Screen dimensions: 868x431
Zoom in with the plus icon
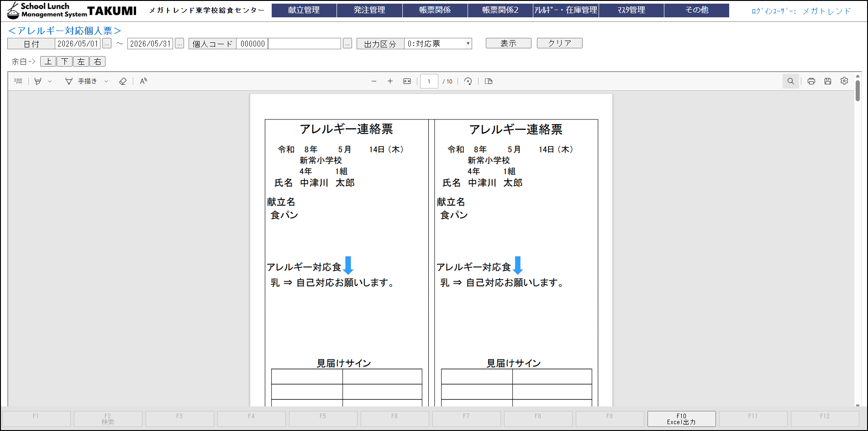390,81
